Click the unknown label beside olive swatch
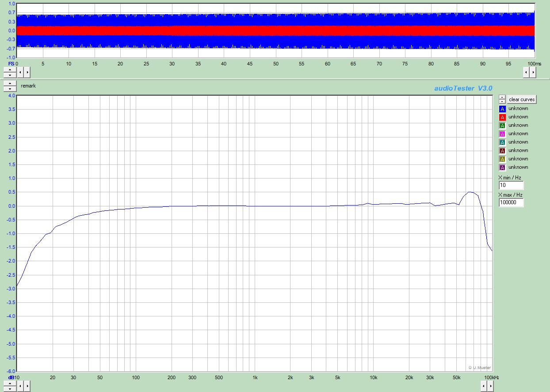This screenshot has height=392, width=550. 518,159
